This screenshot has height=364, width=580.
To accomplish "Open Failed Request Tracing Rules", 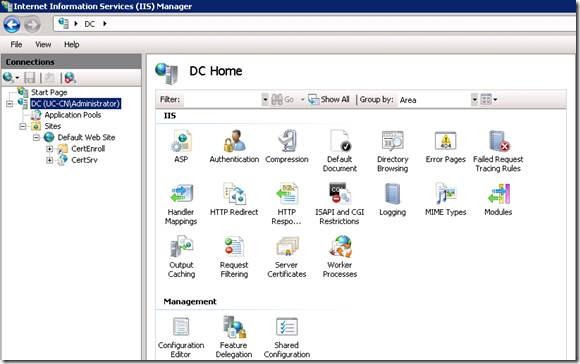I will point(498,151).
